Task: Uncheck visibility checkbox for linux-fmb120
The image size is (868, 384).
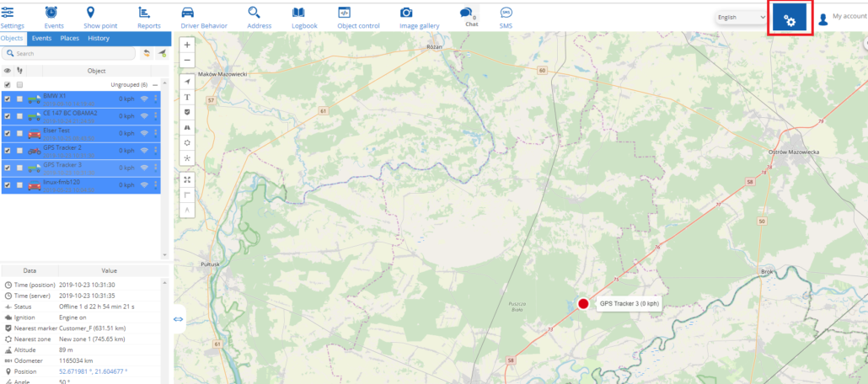Action: pos(8,184)
